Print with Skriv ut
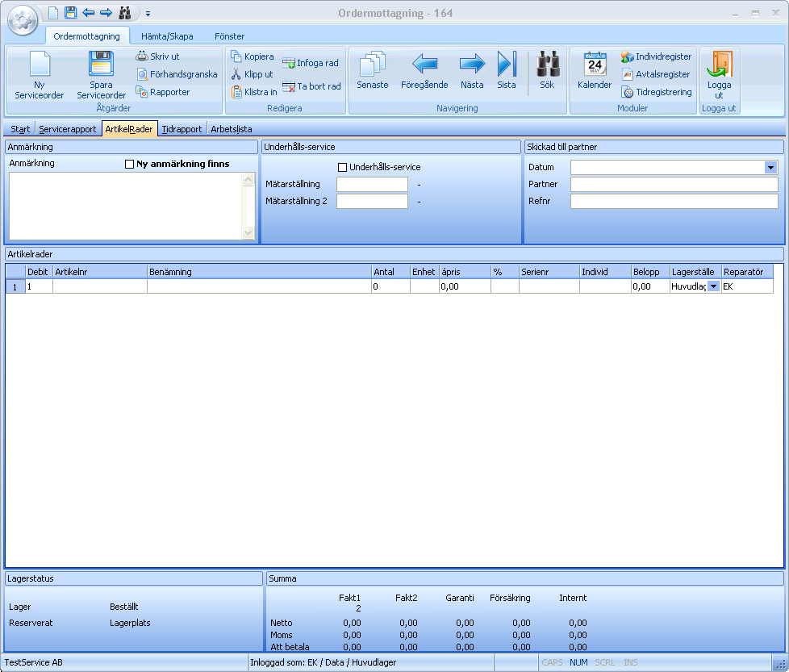This screenshot has height=672, width=789. click(x=157, y=56)
